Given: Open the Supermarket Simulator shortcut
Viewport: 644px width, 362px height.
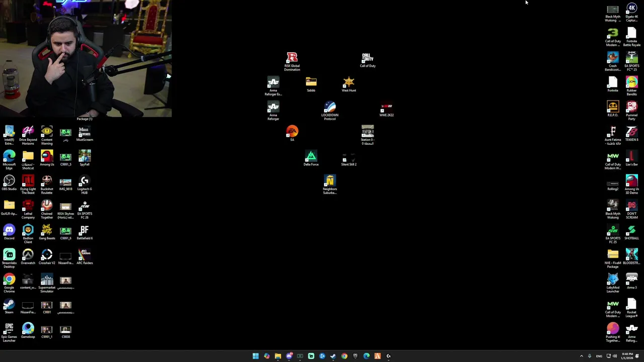Looking at the screenshot, I should [47, 284].
